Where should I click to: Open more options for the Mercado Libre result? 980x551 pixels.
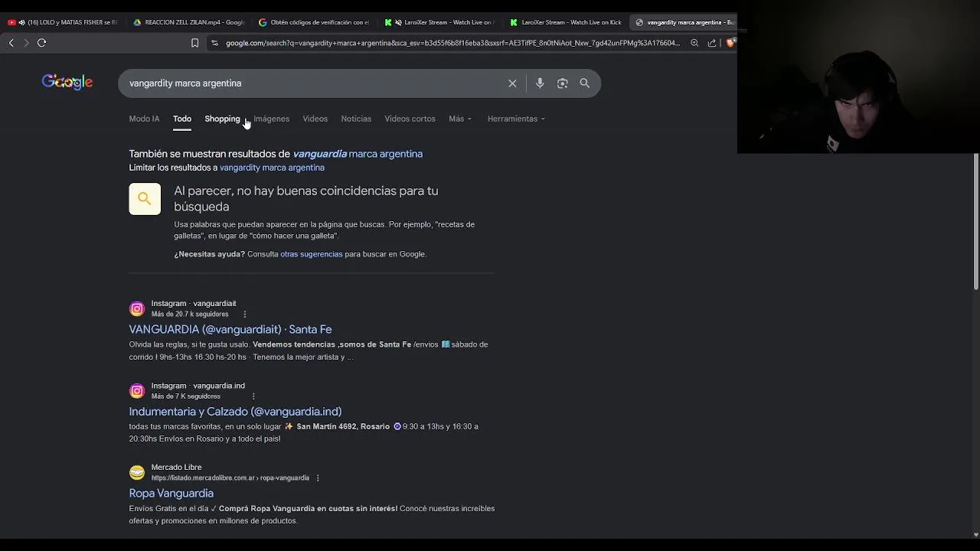tap(318, 478)
